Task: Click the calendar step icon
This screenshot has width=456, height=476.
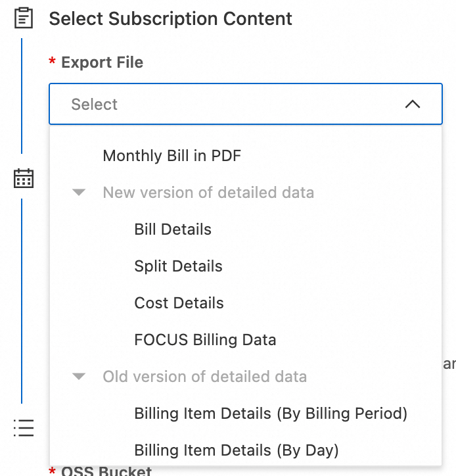Action: tap(24, 178)
